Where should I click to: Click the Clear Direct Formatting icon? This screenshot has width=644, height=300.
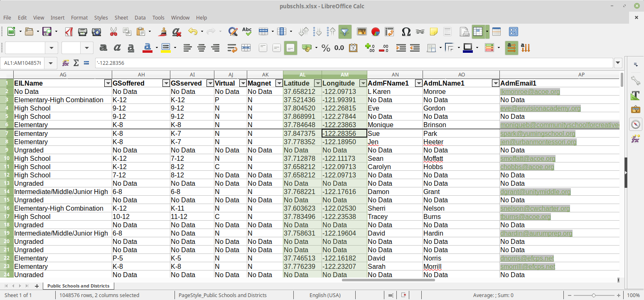tap(177, 32)
